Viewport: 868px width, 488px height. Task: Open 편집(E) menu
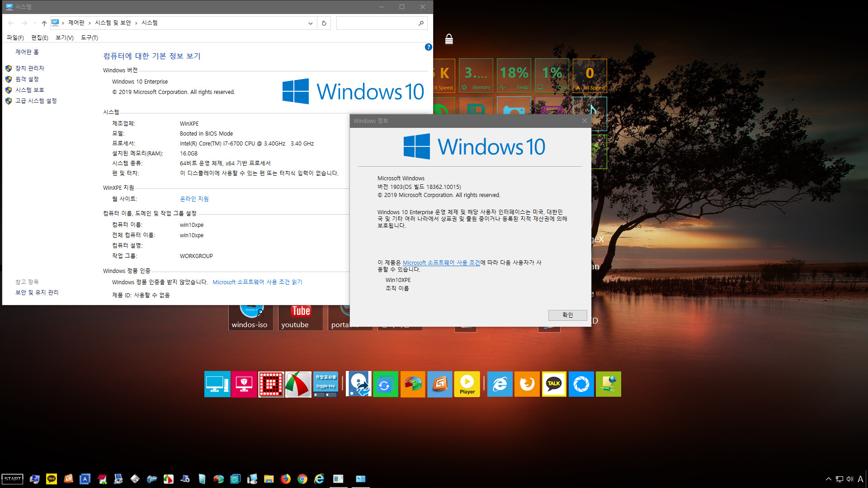pos(40,38)
